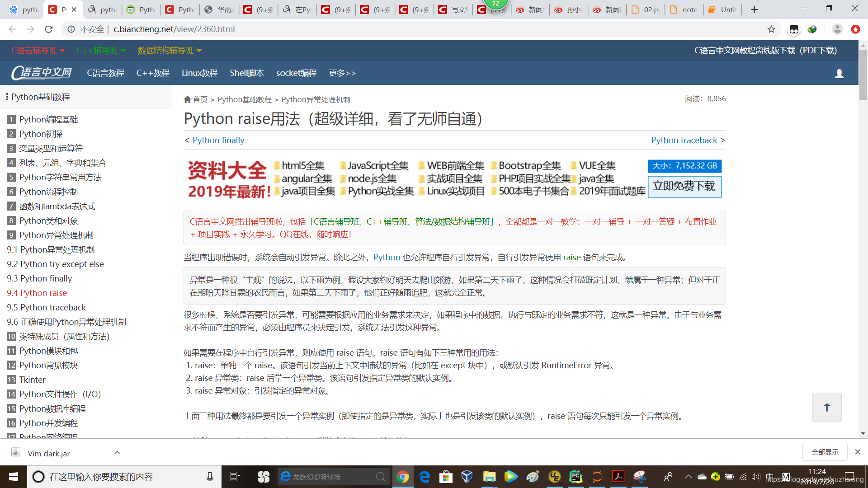868x488 pixels.
Task: Open the C++教程 navigation menu item
Action: click(x=153, y=73)
